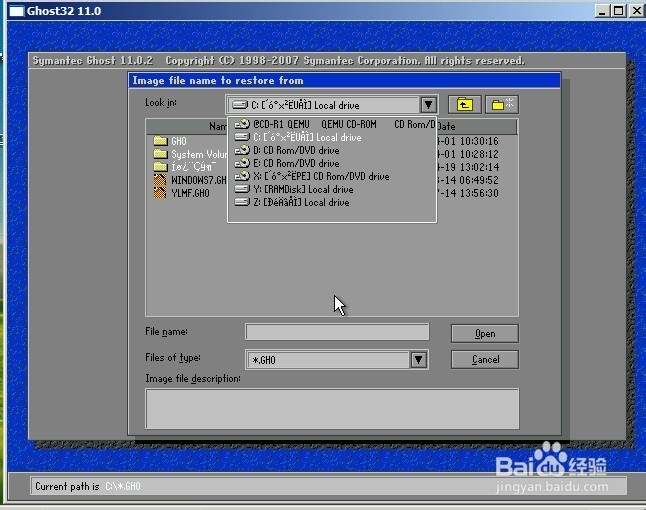Click the CD icon beside D: drive
This screenshot has width=646, height=510.
click(x=242, y=150)
